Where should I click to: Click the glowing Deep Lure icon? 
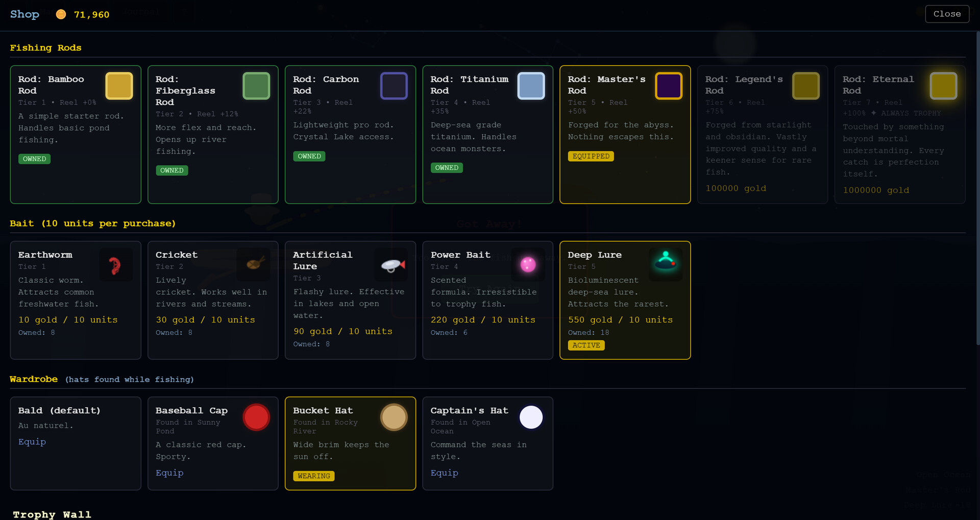pos(666,262)
